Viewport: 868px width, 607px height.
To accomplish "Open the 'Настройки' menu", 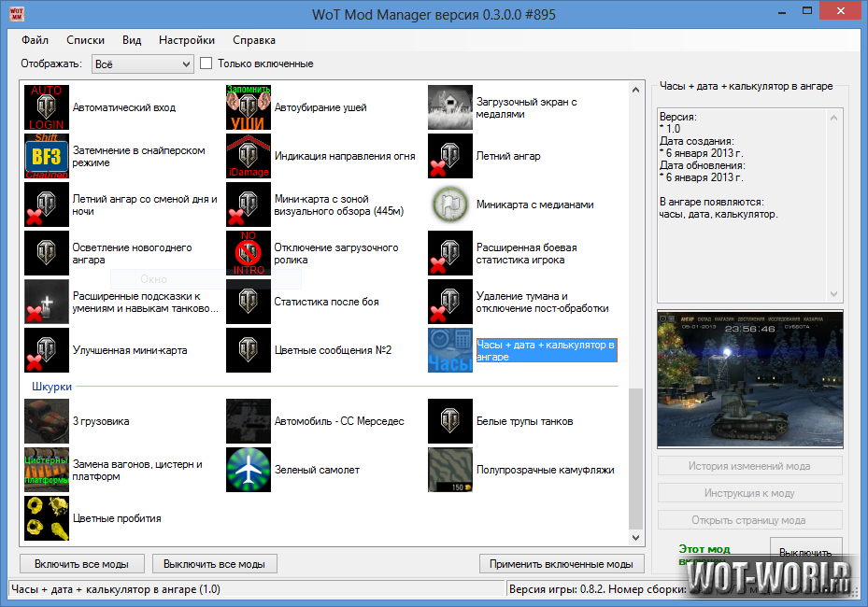I will click(x=187, y=40).
